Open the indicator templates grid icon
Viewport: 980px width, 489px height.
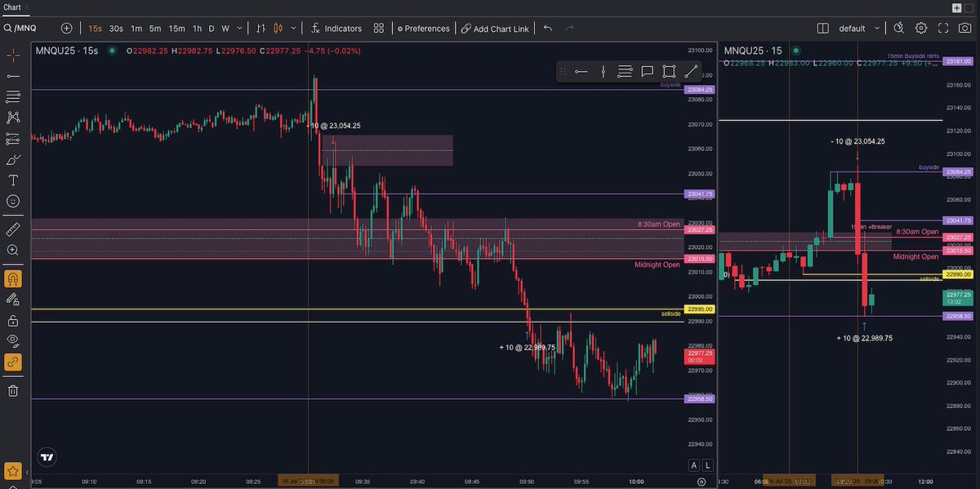(x=379, y=28)
